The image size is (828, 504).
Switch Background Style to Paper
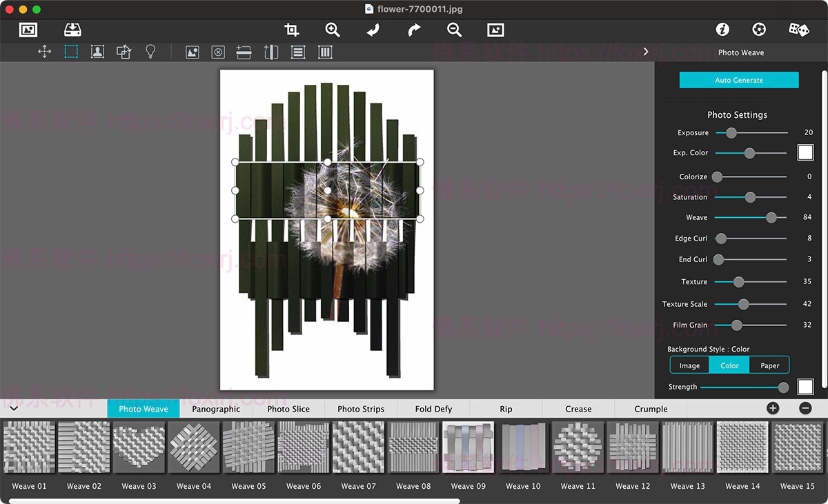769,365
